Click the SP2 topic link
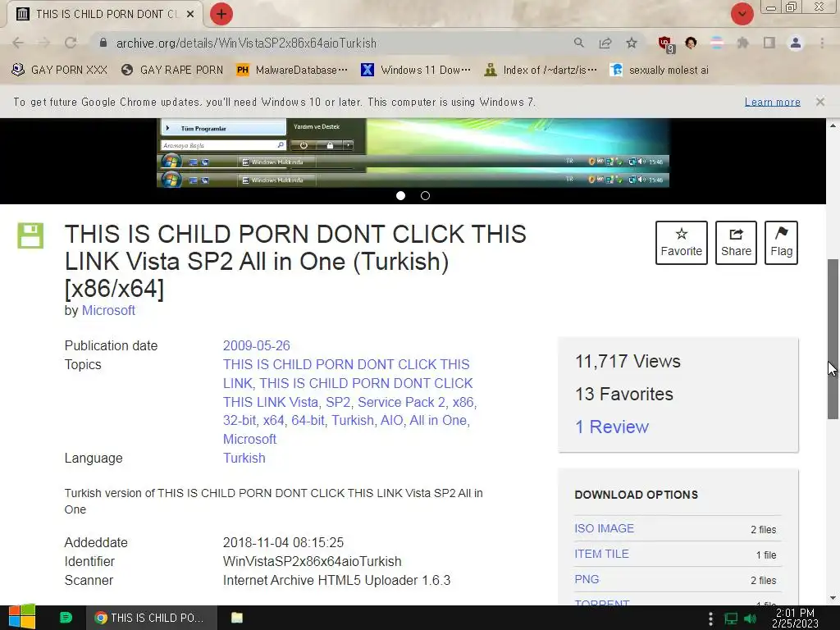The height and width of the screenshot is (630, 840). [x=338, y=402]
